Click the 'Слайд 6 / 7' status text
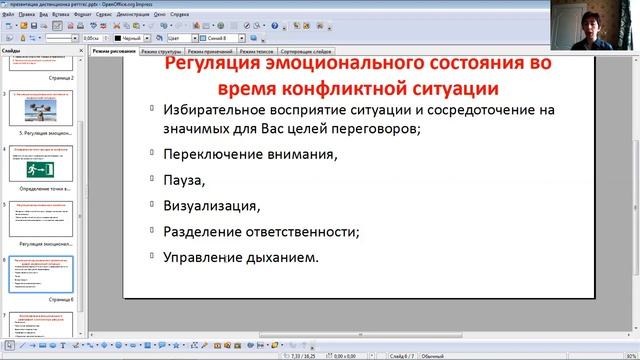The height and width of the screenshot is (360, 640). coord(402,356)
